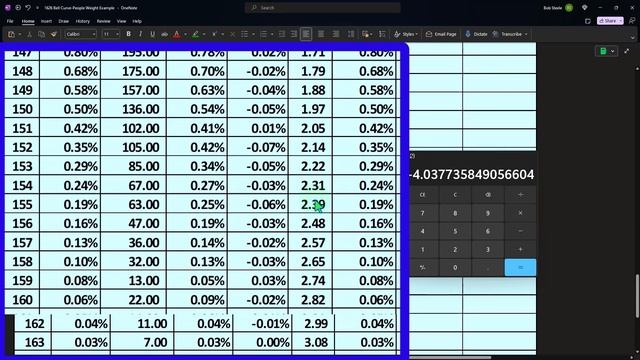Open the Calibri font name dropdown
The width and height of the screenshot is (640, 360).
click(x=80, y=34)
